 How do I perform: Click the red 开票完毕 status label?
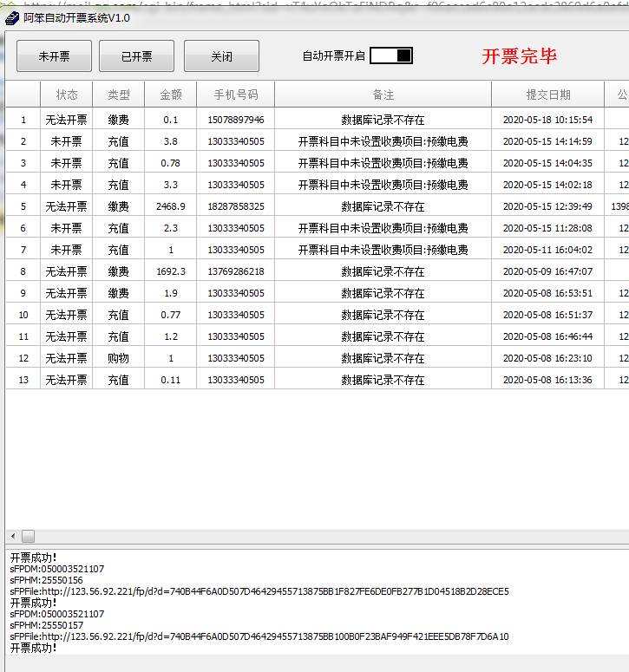pos(519,56)
